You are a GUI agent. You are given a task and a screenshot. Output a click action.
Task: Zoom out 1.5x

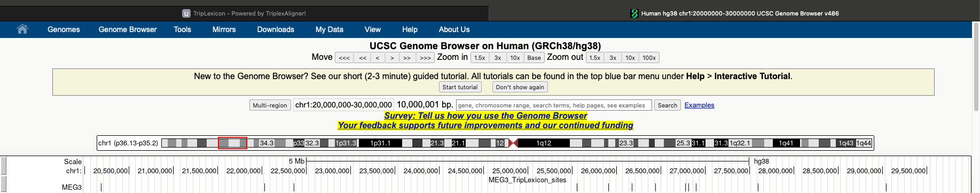[x=595, y=58]
